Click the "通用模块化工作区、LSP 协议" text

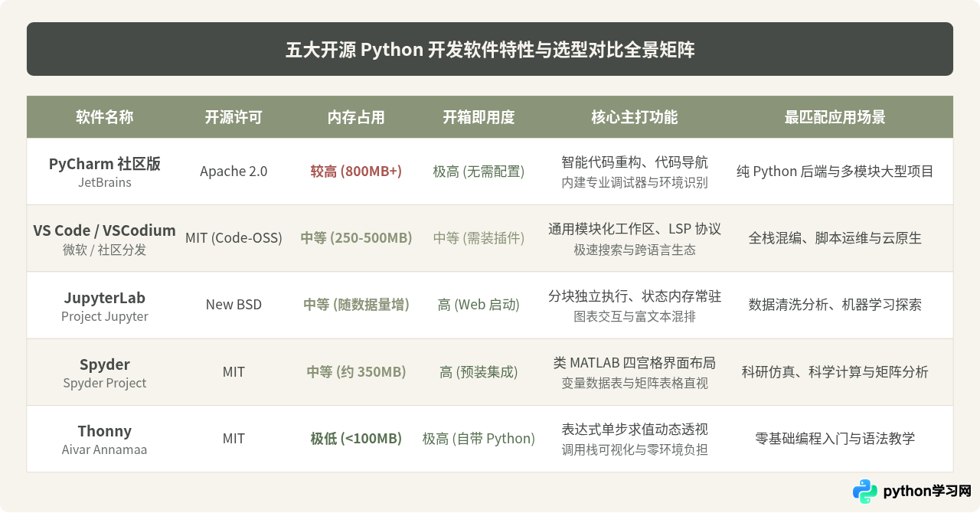pos(635,229)
